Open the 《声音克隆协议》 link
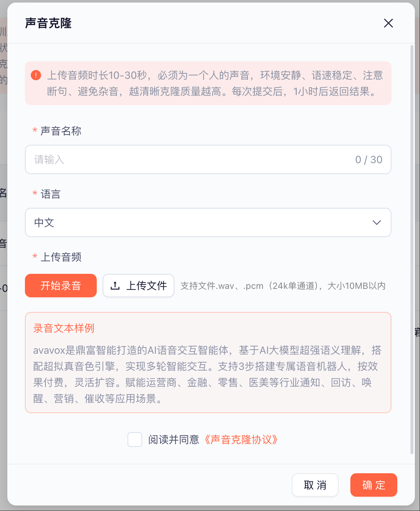Image resolution: width=420 pixels, height=511 pixels. (x=241, y=440)
